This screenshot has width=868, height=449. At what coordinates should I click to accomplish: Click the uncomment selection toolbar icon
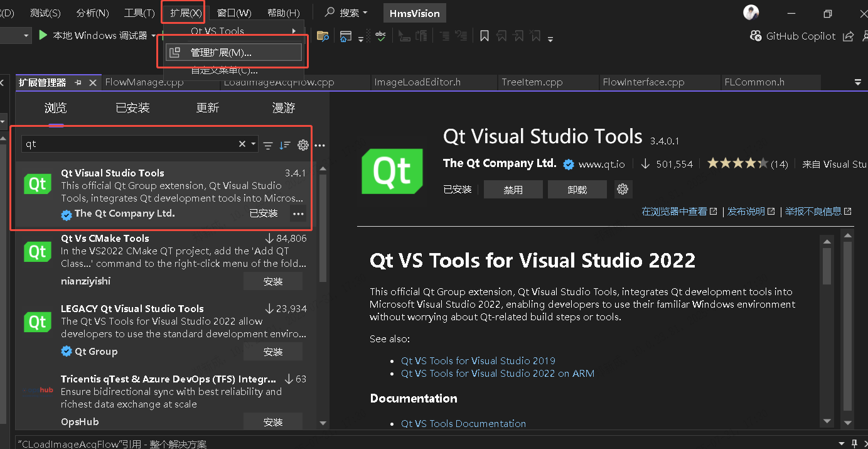pyautogui.click(x=461, y=36)
